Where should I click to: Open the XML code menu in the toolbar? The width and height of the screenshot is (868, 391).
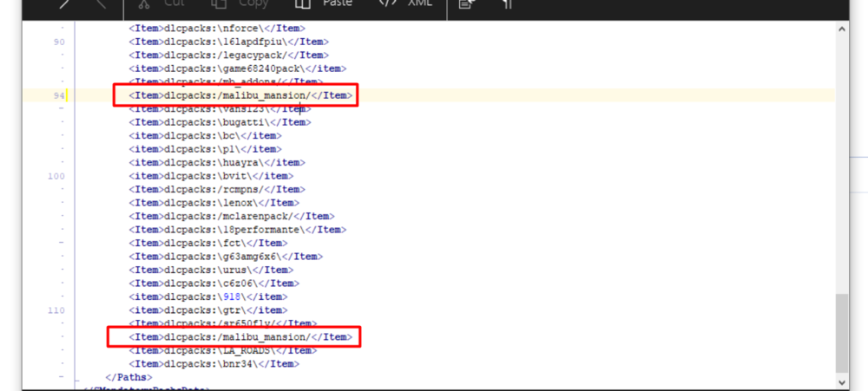386,3
